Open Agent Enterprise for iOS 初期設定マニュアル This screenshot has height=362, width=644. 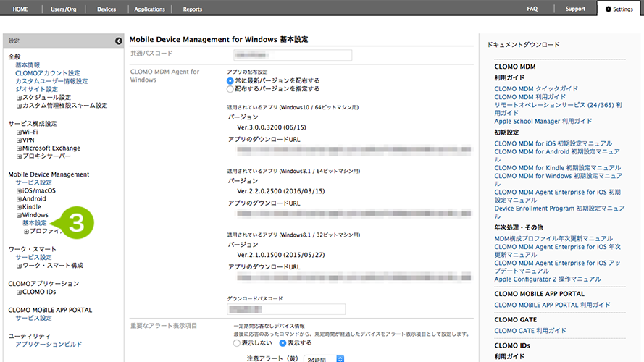click(x=557, y=196)
